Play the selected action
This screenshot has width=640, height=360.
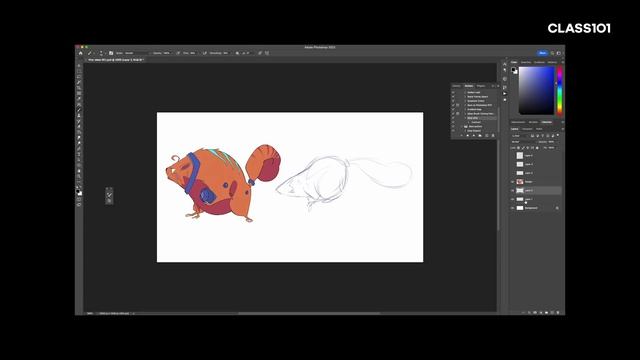[474, 136]
